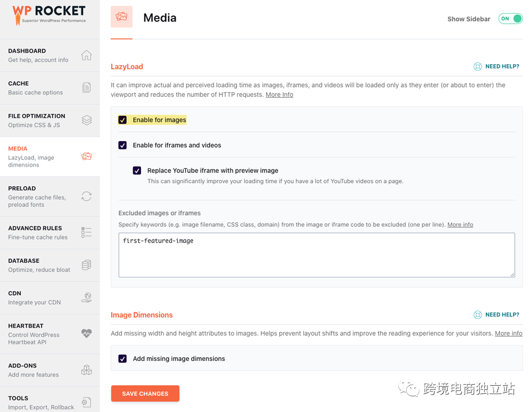The width and height of the screenshot is (532, 412).
Task: Click the Show Sidebar label
Action: click(468, 19)
